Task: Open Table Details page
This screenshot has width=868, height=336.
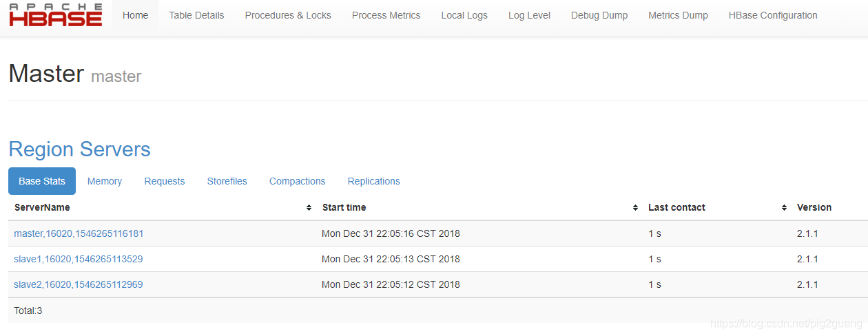Action: coord(196,15)
